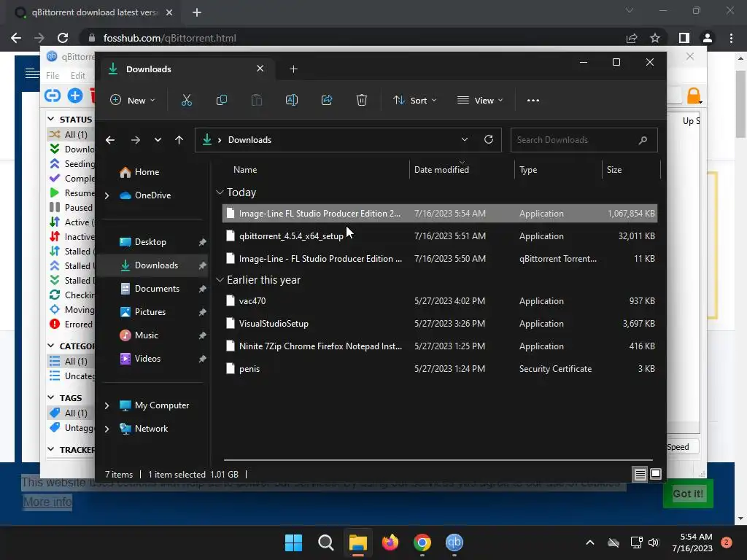Screen dimensions: 747x560
Task: Open Windows Start menu
Action: [x=293, y=542]
